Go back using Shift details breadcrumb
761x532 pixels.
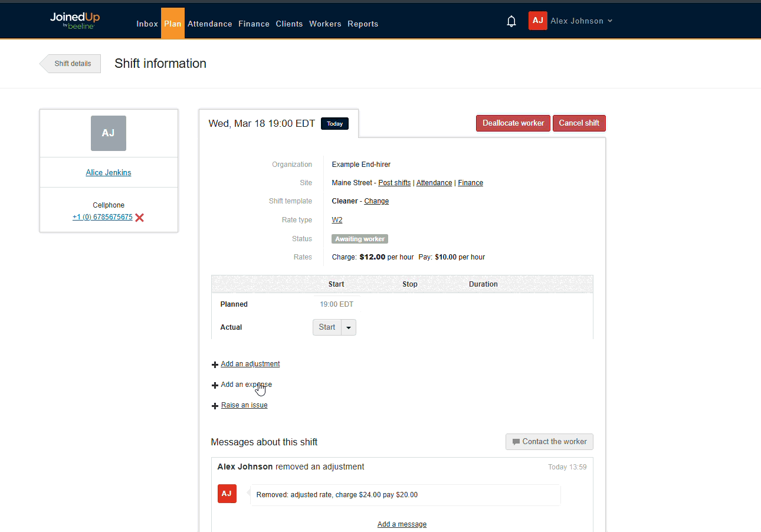point(73,63)
